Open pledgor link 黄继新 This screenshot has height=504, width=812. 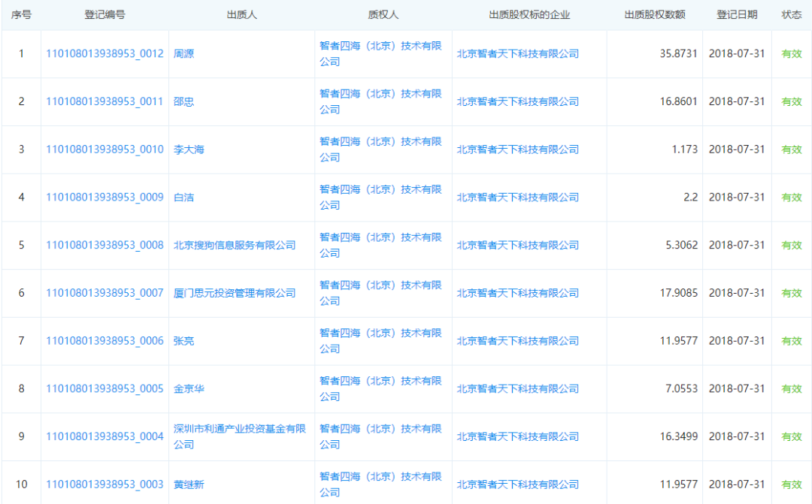[189, 484]
